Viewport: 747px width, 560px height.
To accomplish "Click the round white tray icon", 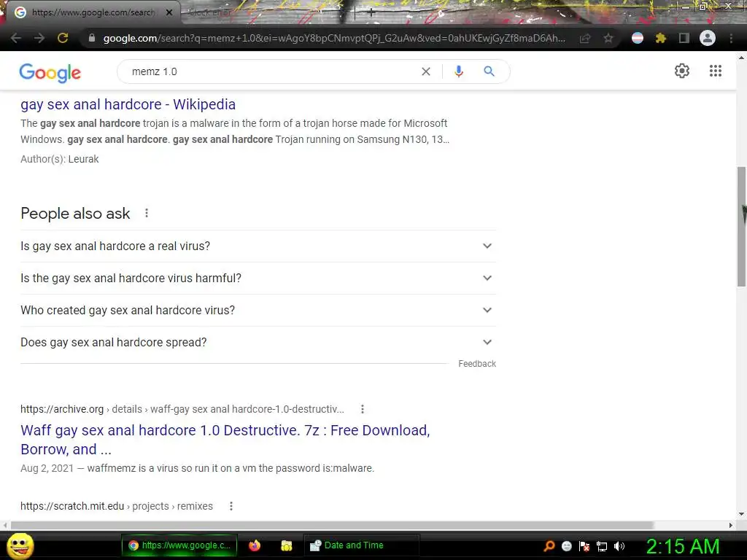I will [x=566, y=546].
